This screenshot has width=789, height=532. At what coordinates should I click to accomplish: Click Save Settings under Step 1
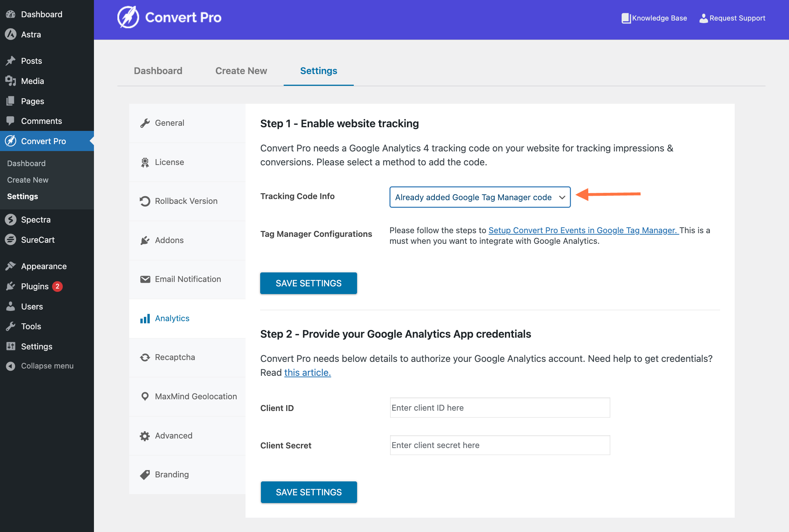click(309, 283)
